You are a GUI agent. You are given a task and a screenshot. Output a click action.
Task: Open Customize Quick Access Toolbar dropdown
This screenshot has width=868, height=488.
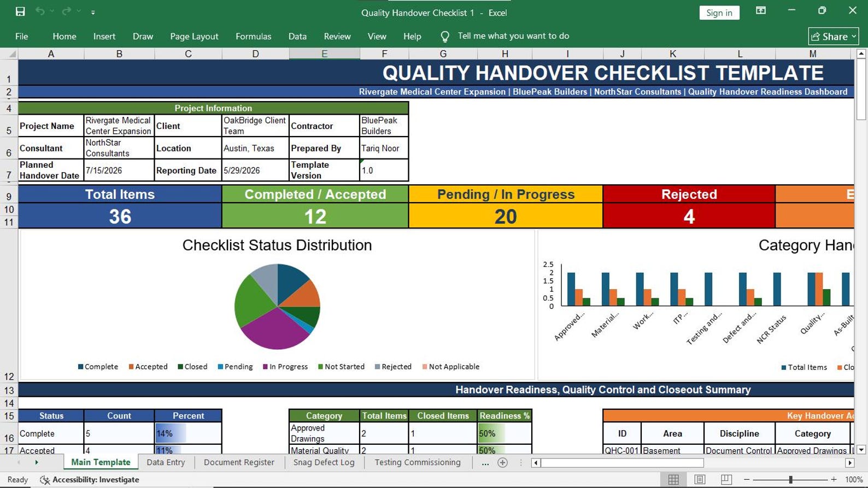click(93, 12)
